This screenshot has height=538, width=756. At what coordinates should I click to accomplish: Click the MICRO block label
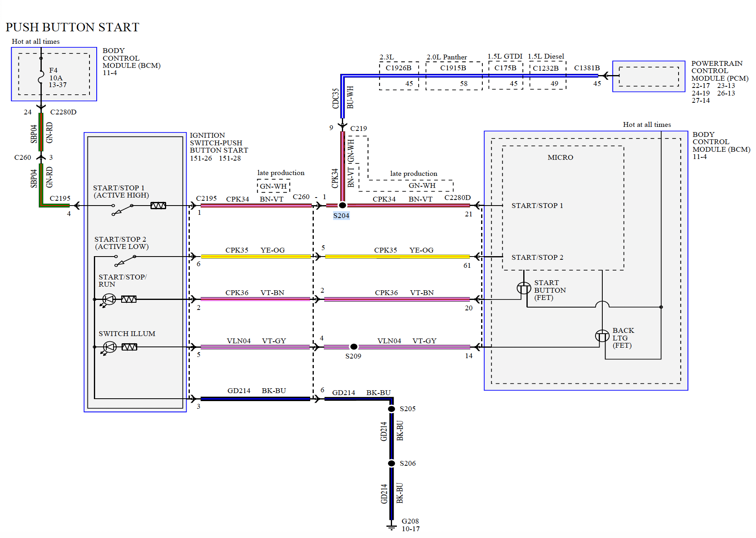(x=560, y=157)
